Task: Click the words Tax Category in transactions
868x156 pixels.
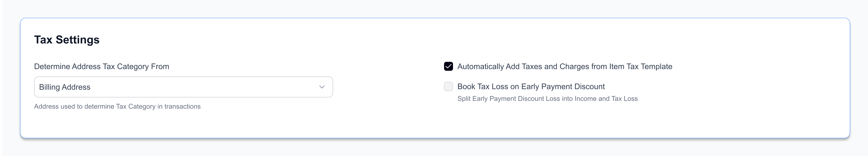Action: [x=158, y=107]
